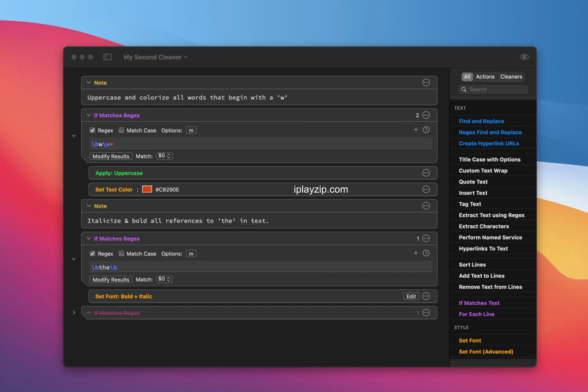Click the #C8290E text color swatch
Viewport: 588px width, 392px height.
pos(147,189)
